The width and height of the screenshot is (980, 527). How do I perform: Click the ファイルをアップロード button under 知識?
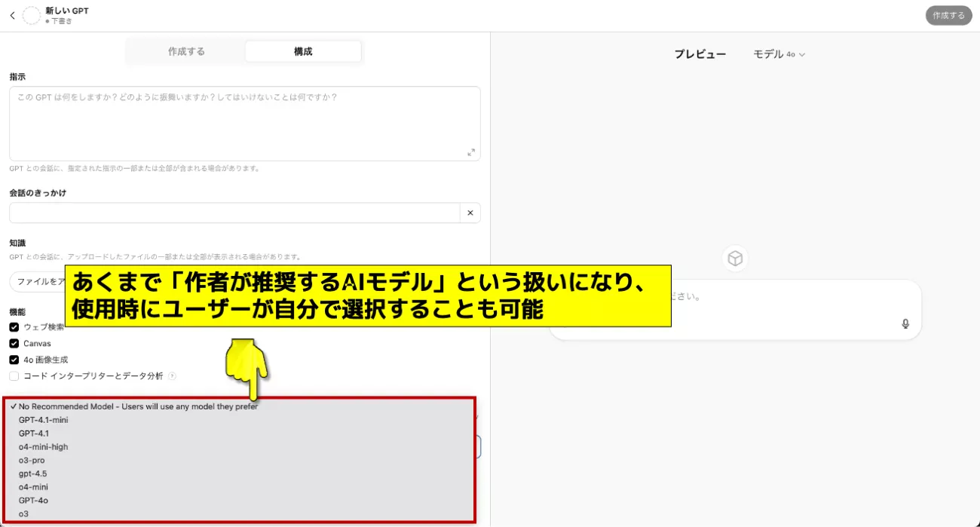coord(38,282)
